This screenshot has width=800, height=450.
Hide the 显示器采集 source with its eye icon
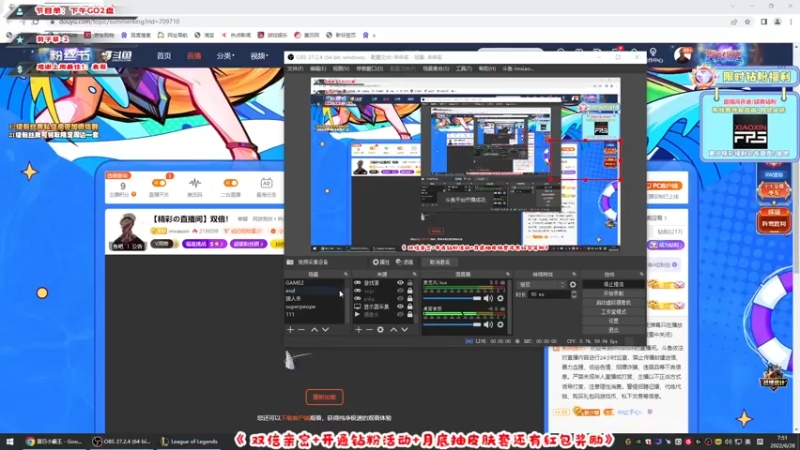click(x=401, y=307)
